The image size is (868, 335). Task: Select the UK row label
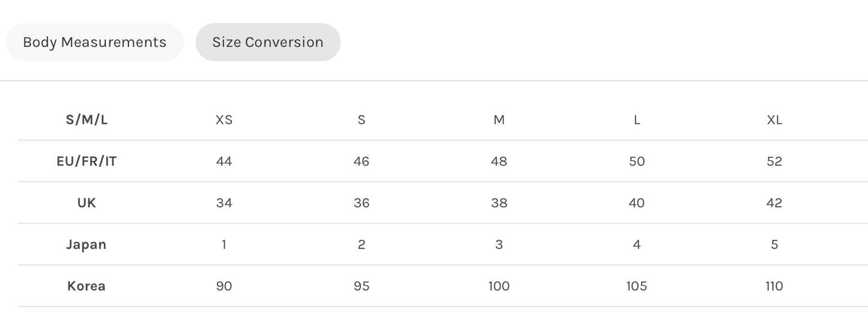86,203
